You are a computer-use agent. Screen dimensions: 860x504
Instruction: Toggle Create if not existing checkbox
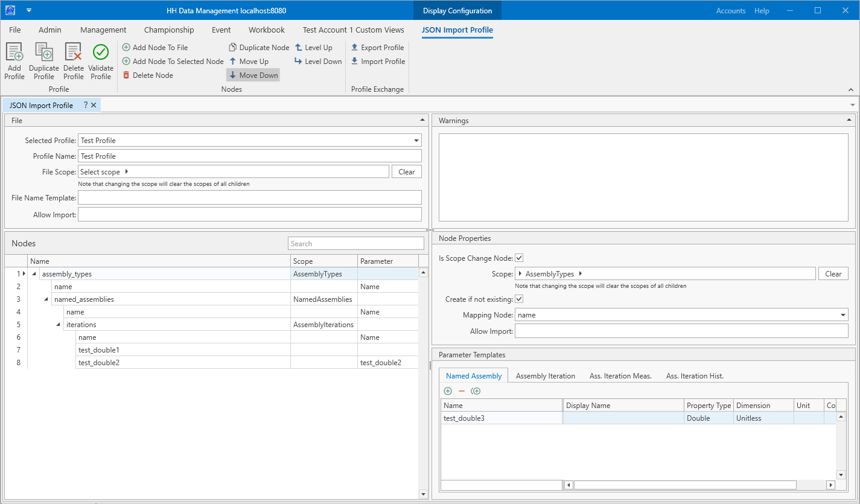(519, 299)
